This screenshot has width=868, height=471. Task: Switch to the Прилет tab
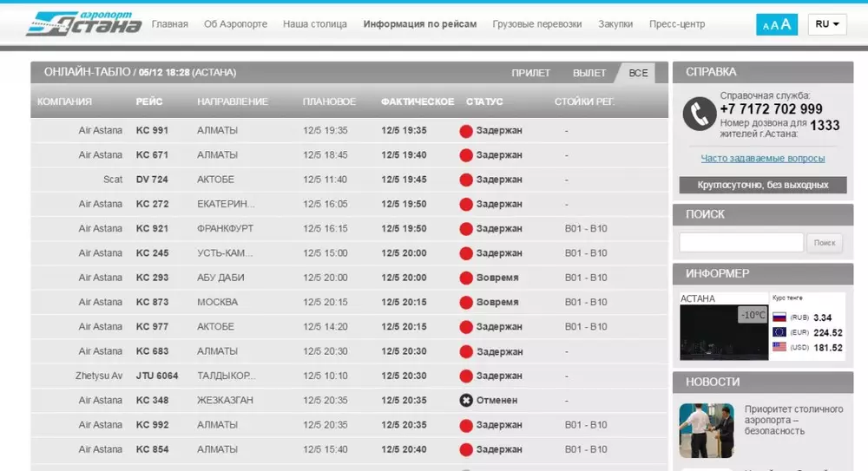tap(530, 73)
